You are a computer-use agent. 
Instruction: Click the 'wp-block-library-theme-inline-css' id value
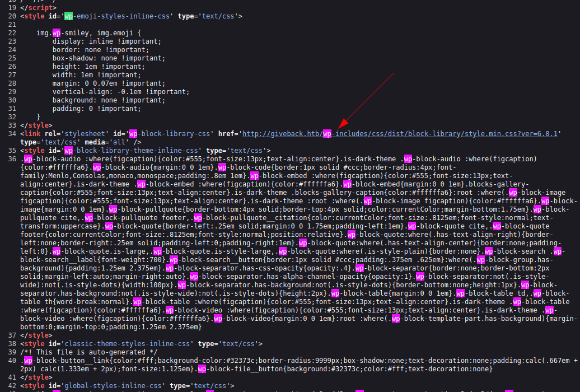click(x=133, y=151)
